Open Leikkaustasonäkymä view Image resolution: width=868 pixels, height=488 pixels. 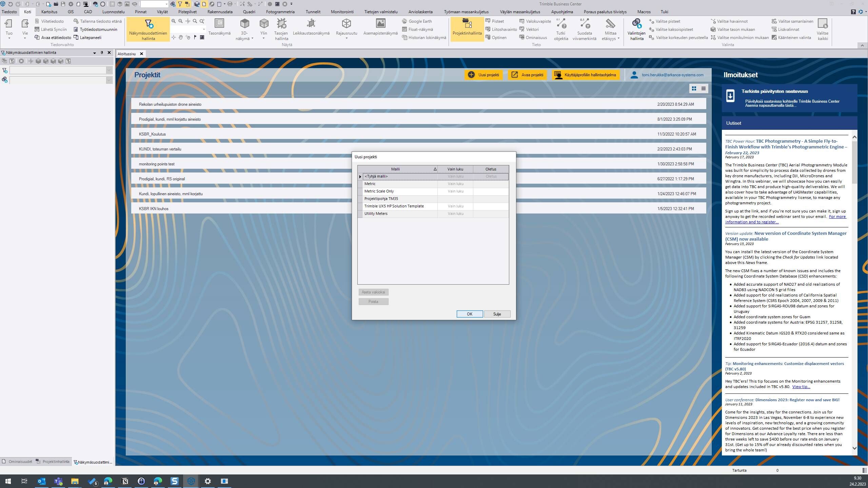[x=311, y=27]
